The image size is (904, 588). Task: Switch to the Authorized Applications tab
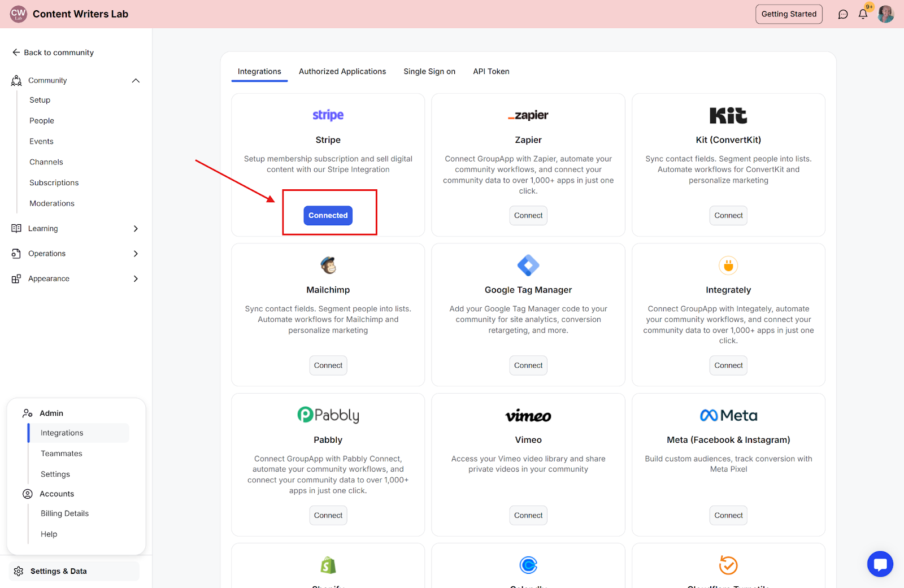pos(342,72)
